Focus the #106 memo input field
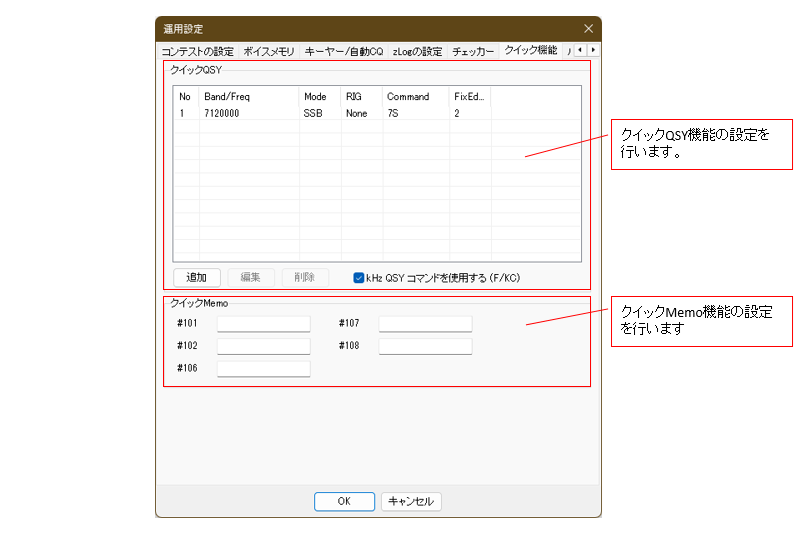802x538 pixels. (263, 369)
